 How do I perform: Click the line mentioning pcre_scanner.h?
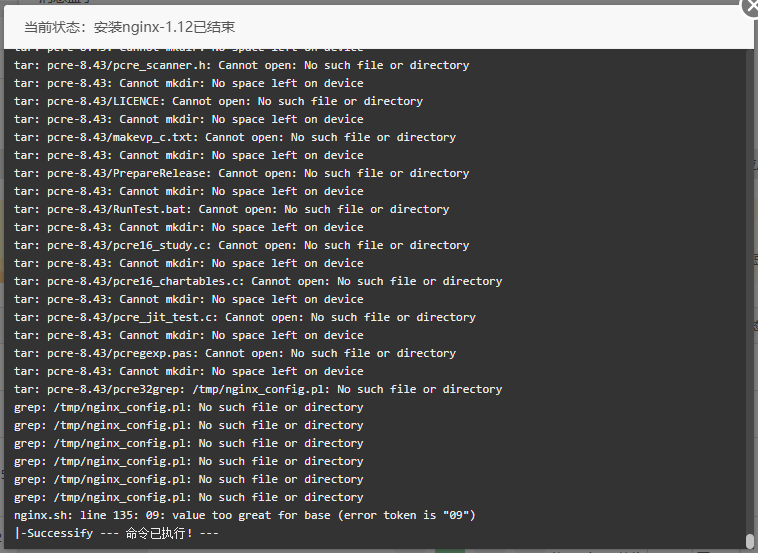[x=242, y=65]
